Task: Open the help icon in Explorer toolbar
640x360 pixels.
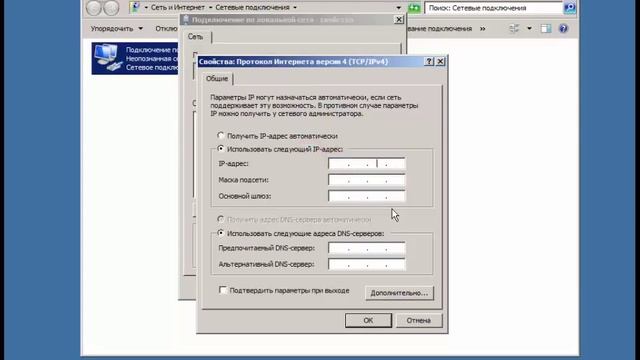Action: point(563,29)
